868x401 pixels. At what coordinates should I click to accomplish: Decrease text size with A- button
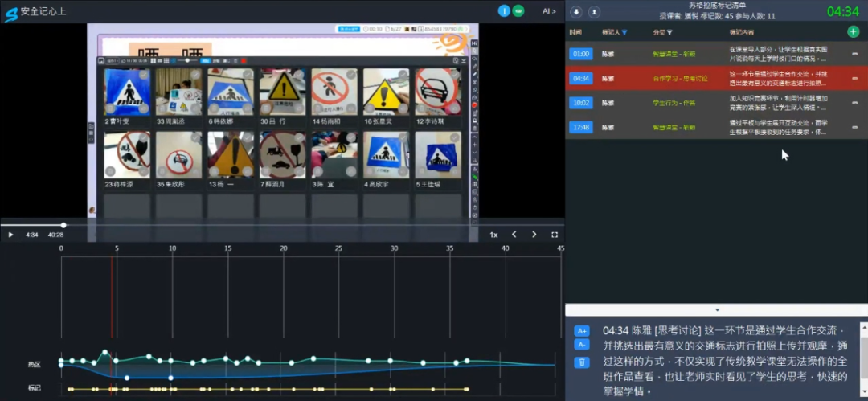point(582,345)
